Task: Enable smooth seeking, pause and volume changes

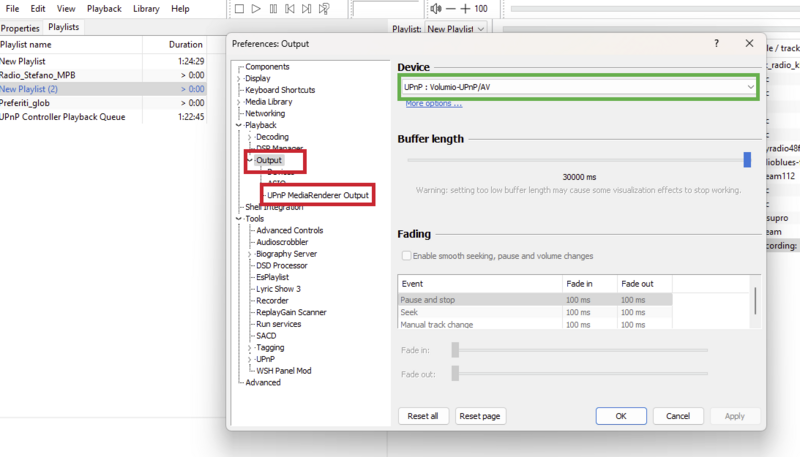Action: point(406,256)
